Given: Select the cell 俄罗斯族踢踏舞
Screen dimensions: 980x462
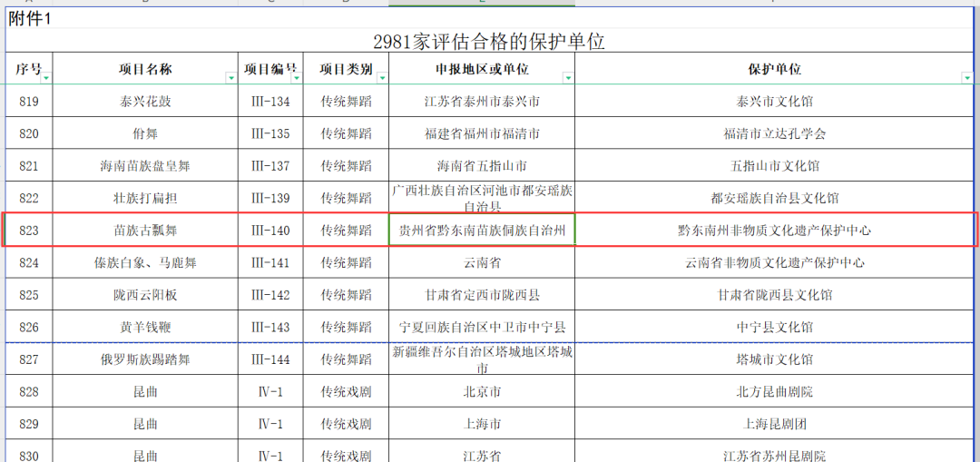Looking at the screenshot, I should click(x=145, y=359).
